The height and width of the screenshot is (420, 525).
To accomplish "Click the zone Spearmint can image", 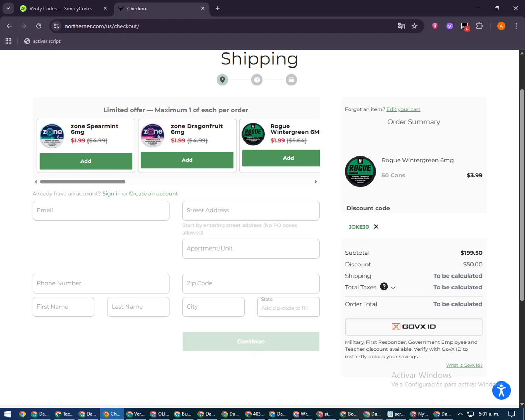I will pyautogui.click(x=52, y=136).
